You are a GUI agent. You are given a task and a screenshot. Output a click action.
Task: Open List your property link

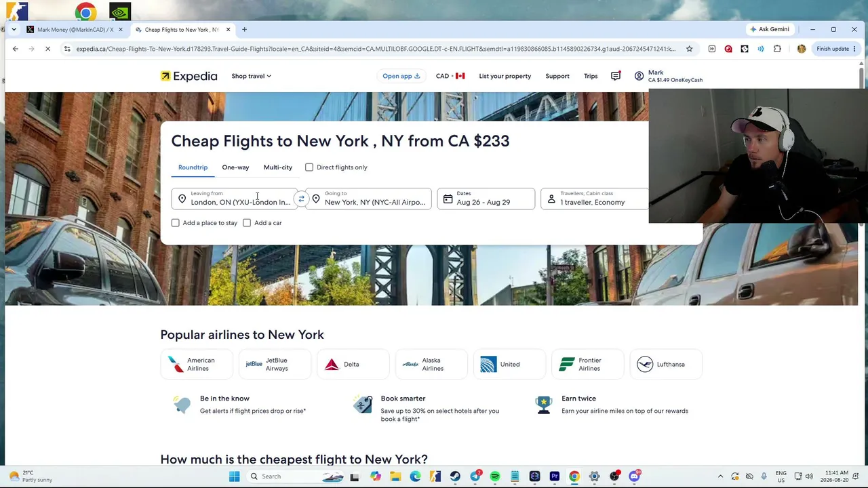click(x=505, y=76)
